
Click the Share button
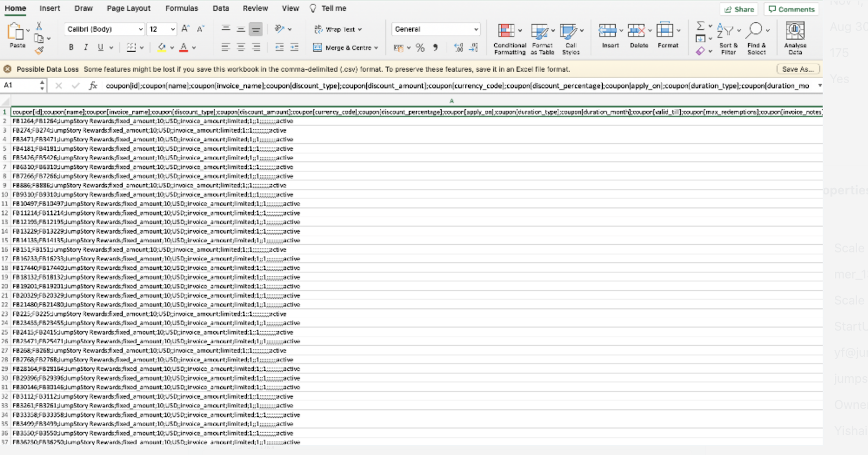[739, 9]
